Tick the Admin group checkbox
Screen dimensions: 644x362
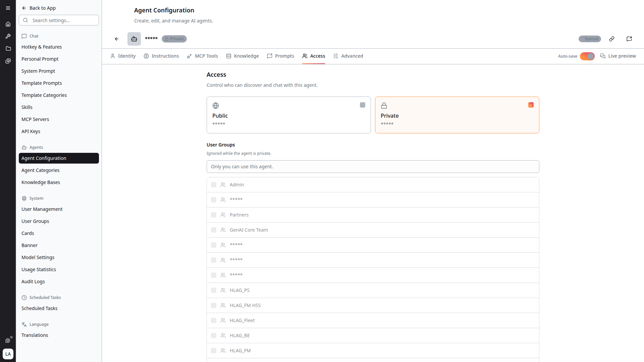click(214, 185)
